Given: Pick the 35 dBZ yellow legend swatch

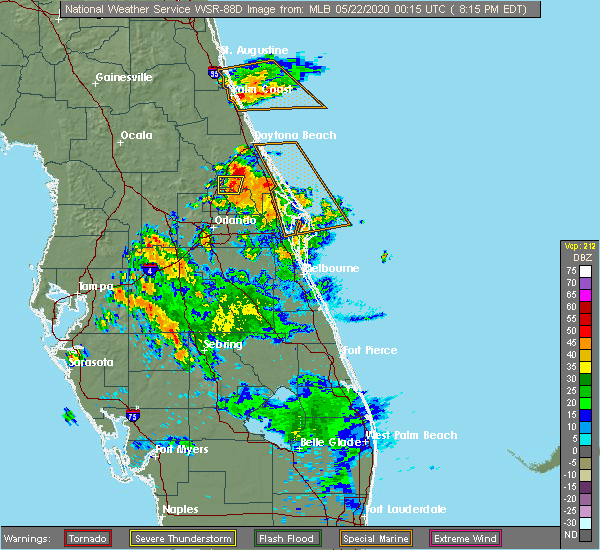Looking at the screenshot, I should [585, 367].
